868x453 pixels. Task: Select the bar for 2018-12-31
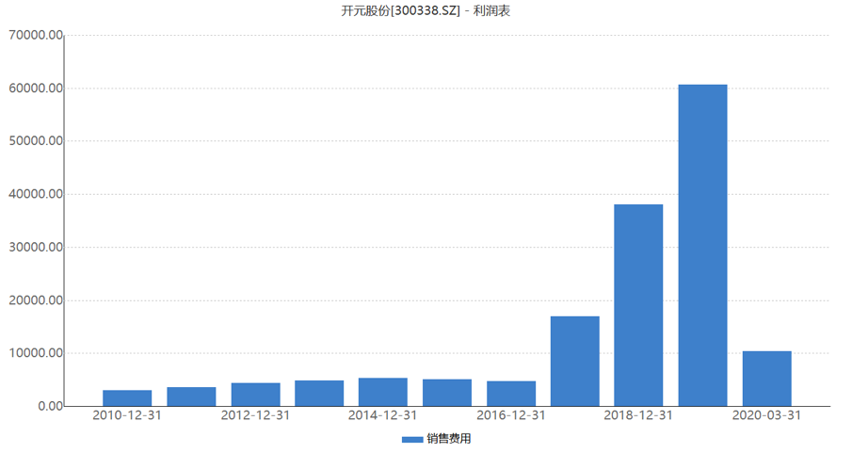[x=638, y=305]
